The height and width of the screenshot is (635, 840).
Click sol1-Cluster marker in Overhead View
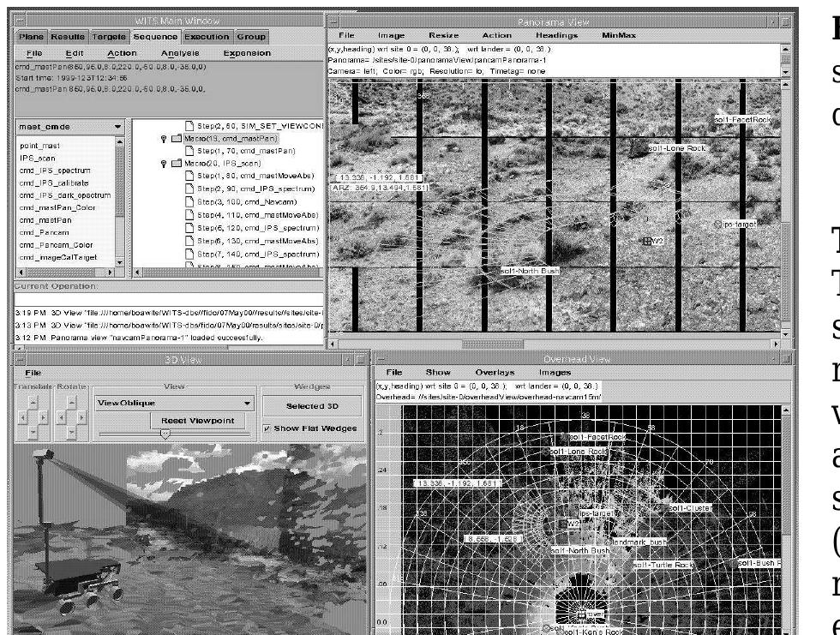[x=665, y=507]
